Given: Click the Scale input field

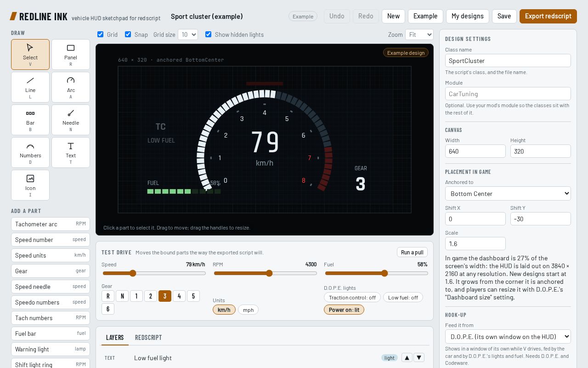Looking at the screenshot, I should 475,244.
